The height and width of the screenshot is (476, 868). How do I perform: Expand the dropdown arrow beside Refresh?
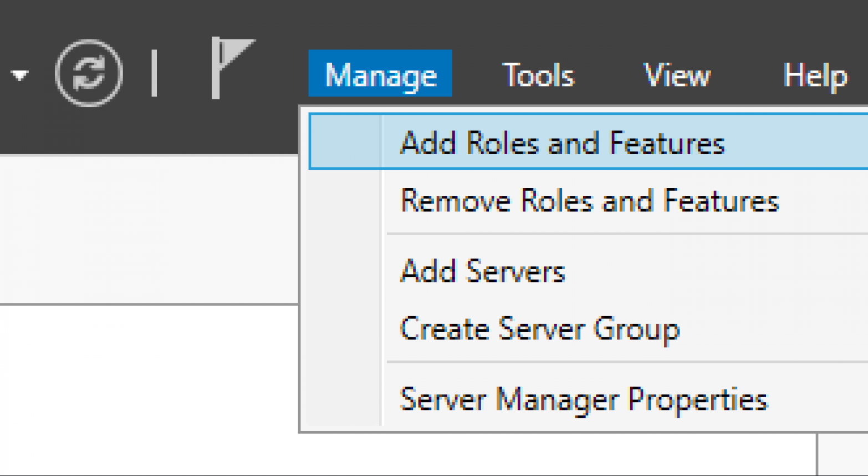pyautogui.click(x=19, y=75)
